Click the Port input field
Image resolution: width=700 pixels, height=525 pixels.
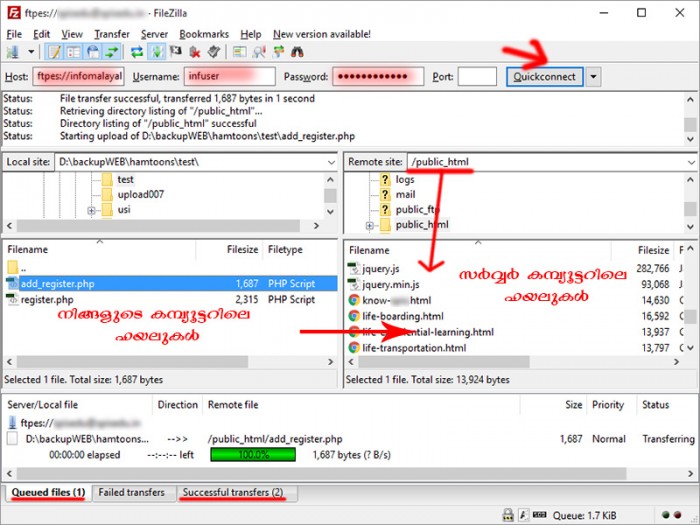(x=477, y=76)
